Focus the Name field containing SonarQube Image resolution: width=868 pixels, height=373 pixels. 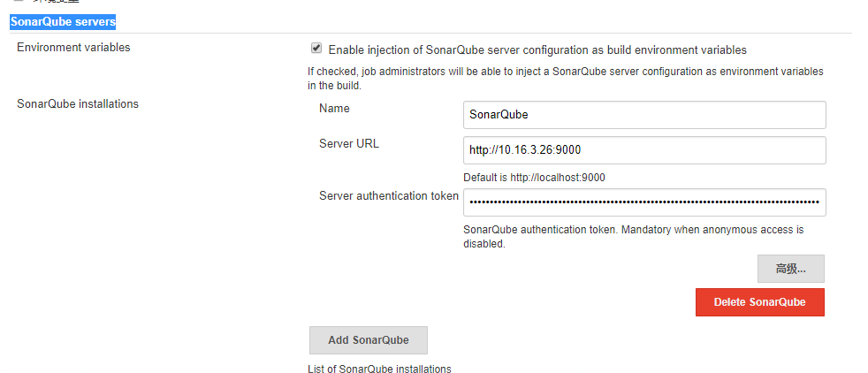coord(644,115)
